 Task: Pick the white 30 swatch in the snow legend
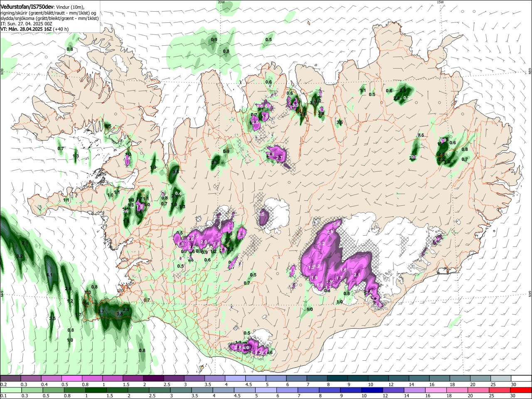[x=521, y=379]
